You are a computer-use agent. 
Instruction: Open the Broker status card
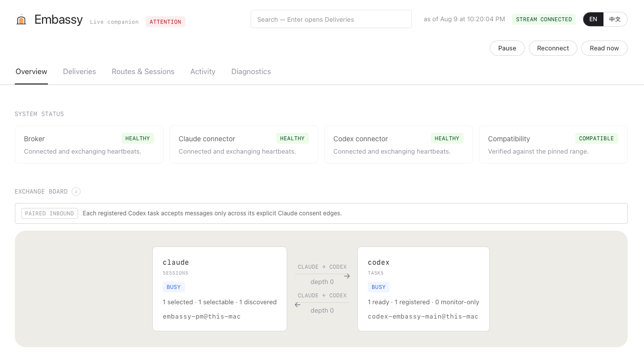pos(89,144)
